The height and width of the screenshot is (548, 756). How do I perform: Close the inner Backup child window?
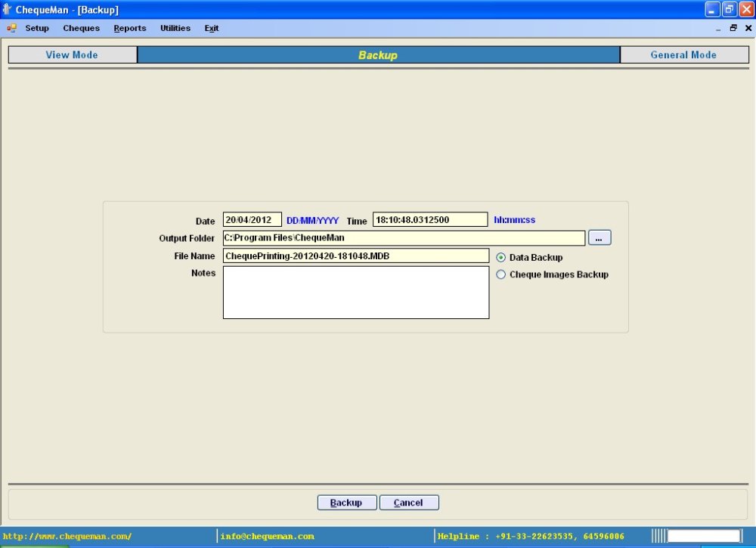[748, 29]
